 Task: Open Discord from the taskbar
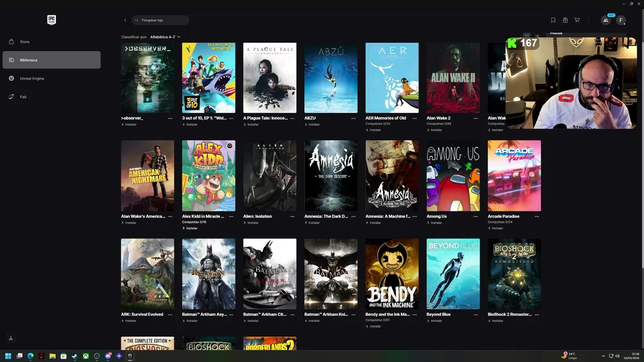pyautogui.click(x=108, y=356)
